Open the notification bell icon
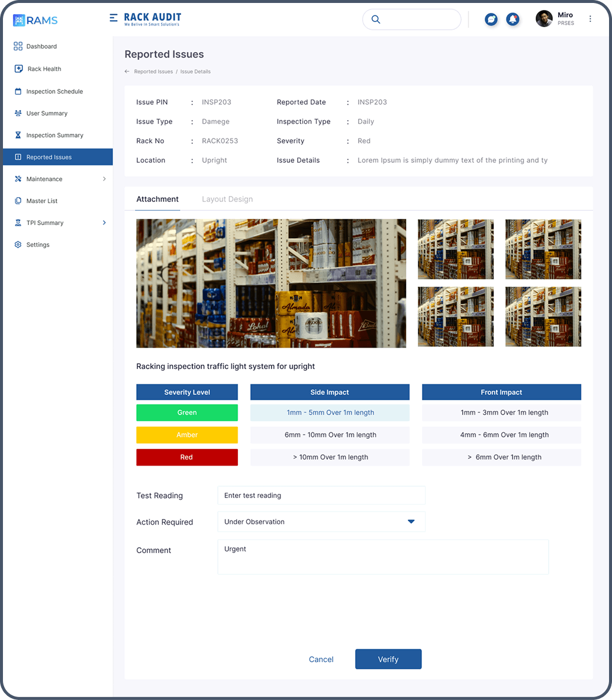The width and height of the screenshot is (612, 700). [x=513, y=19]
